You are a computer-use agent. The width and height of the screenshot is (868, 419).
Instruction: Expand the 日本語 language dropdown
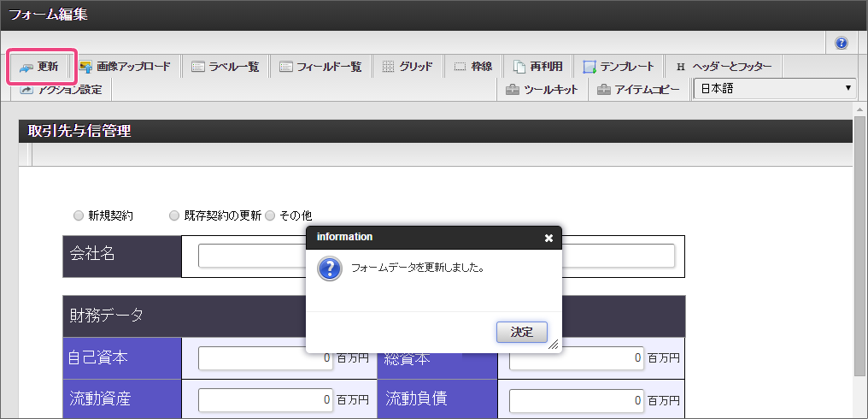[x=774, y=88]
